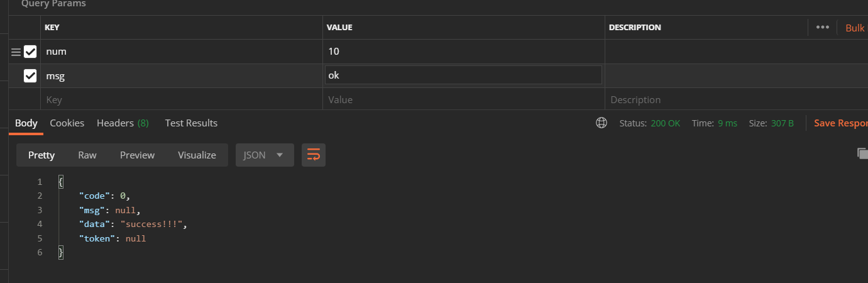This screenshot has height=283, width=868.
Task: Open the JSON format dropdown
Action: (x=264, y=155)
